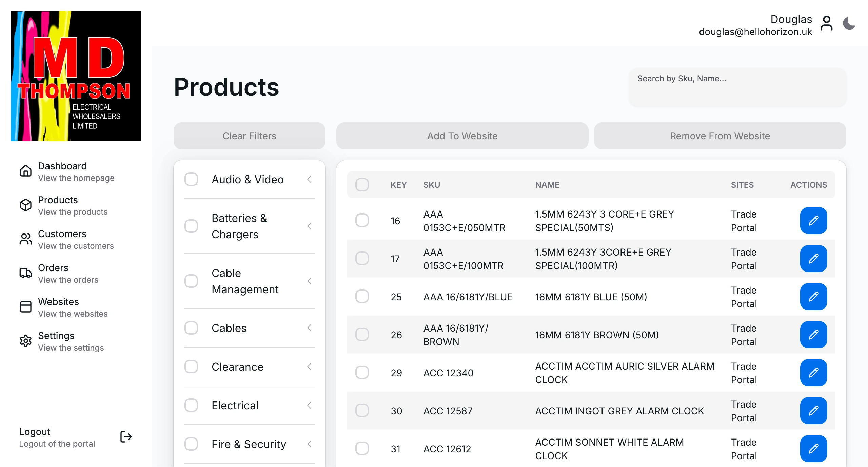Viewport: 868px width, 467px height.
Task: Check the Clearance category checkbox
Action: [x=192, y=367]
